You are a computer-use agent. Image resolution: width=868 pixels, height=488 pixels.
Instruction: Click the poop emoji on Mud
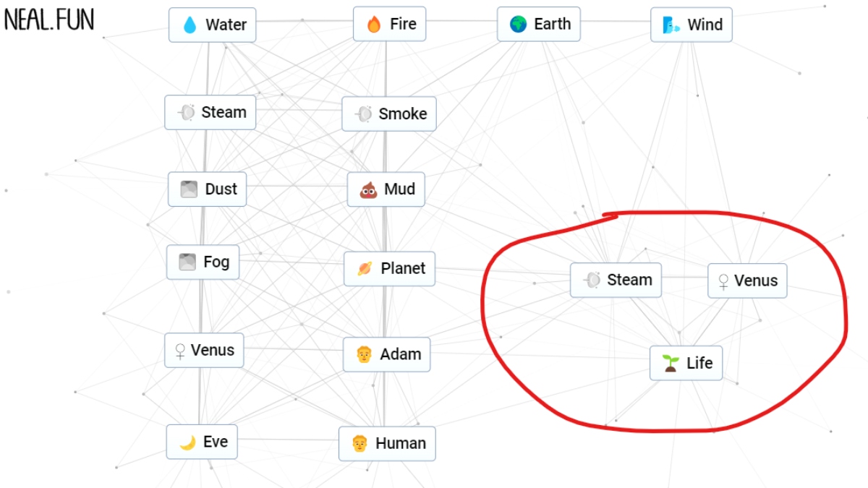click(x=368, y=189)
